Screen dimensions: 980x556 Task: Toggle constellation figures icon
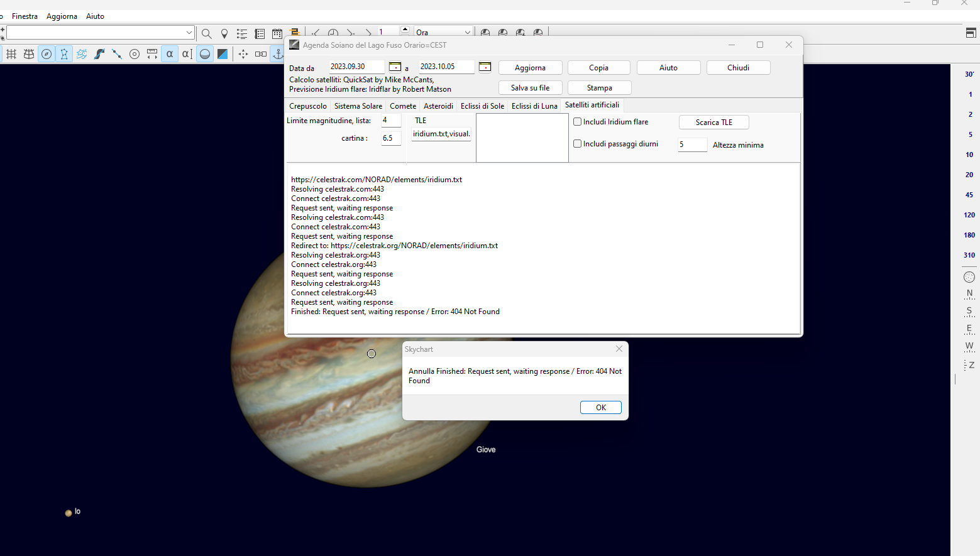click(64, 54)
